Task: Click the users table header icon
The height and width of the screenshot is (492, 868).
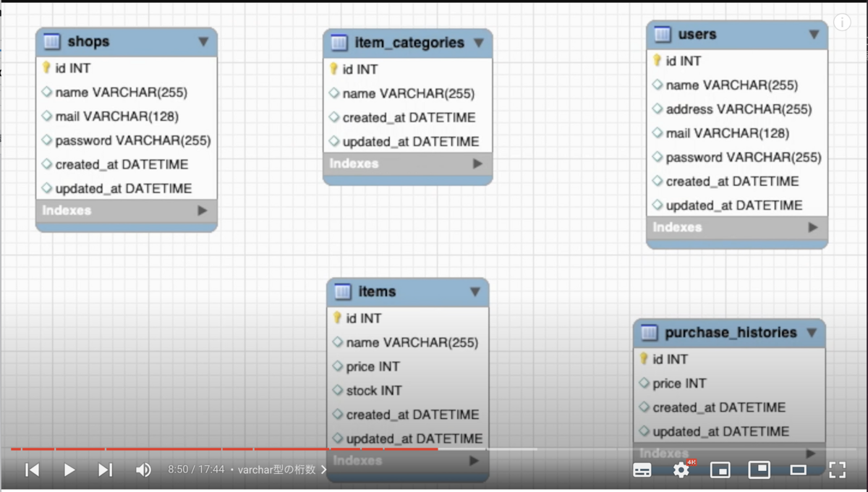Action: (661, 34)
